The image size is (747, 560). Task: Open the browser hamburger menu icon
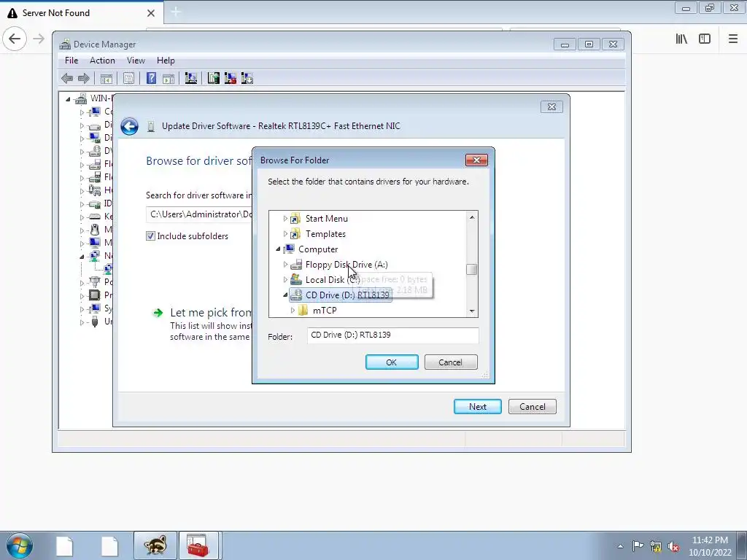coord(733,39)
